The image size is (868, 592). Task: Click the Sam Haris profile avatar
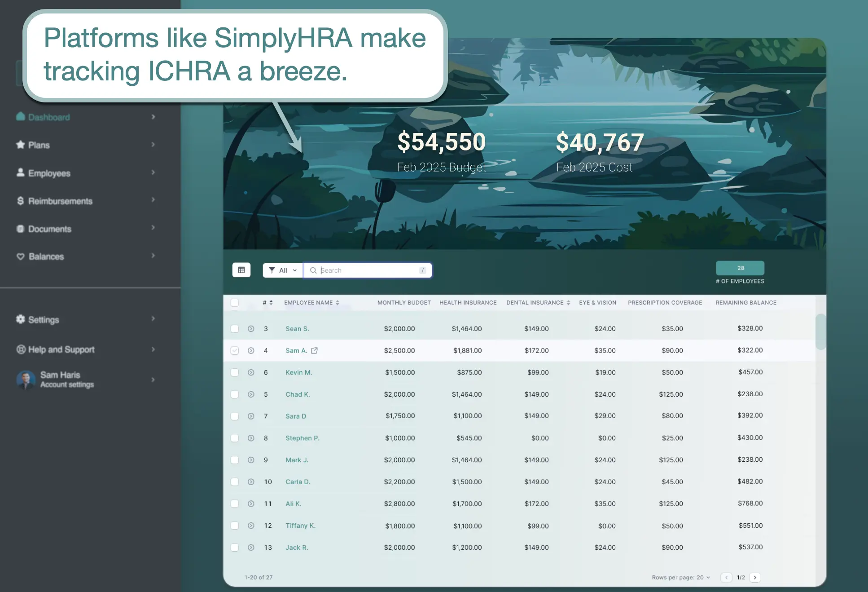tap(26, 380)
